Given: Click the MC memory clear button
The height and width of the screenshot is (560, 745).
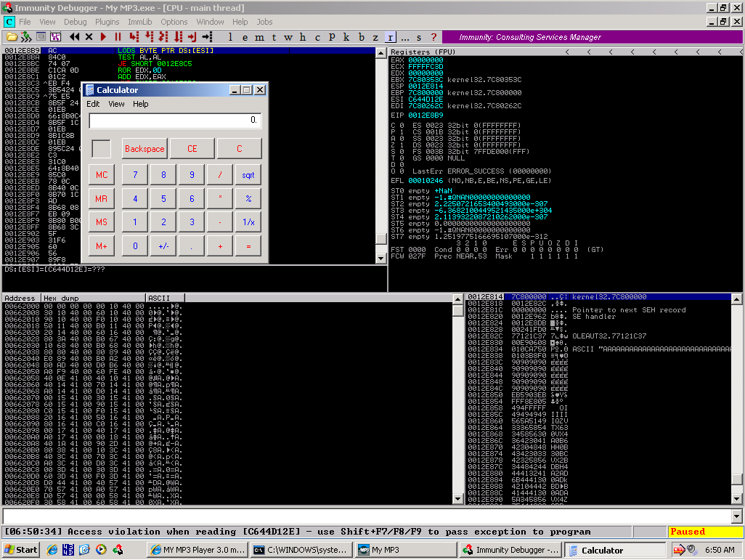Looking at the screenshot, I should [x=102, y=175].
